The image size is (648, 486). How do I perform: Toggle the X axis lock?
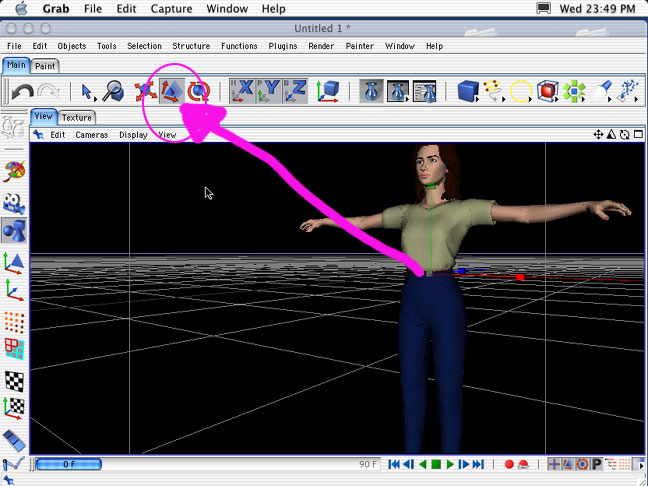pos(242,91)
